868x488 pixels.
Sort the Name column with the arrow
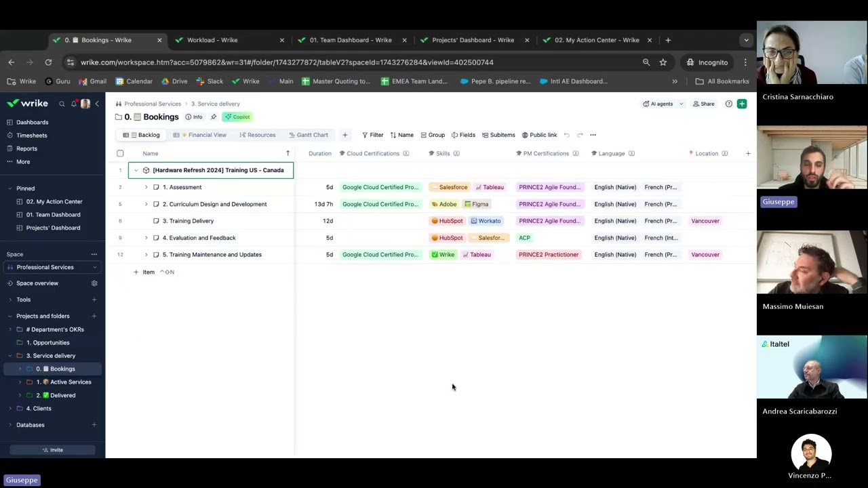[288, 153]
